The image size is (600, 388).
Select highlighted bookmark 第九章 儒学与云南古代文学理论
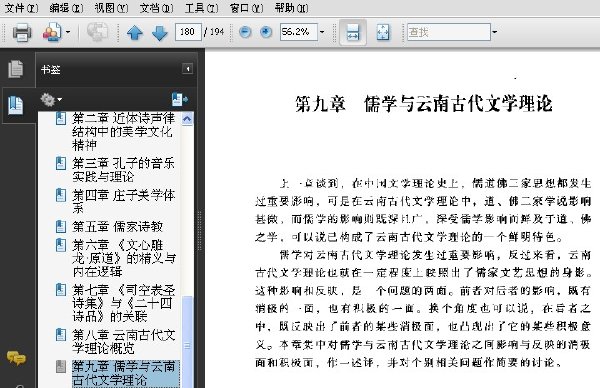point(125,373)
